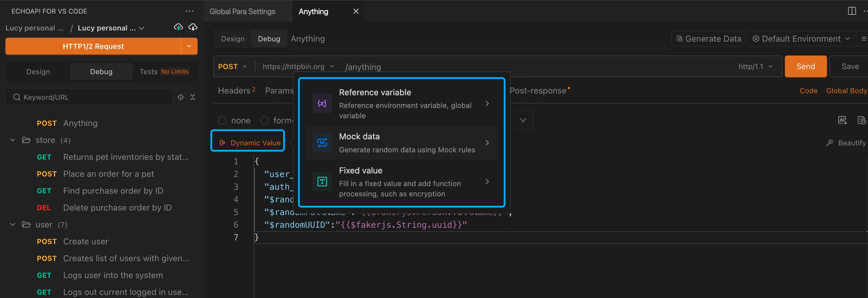The height and width of the screenshot is (298, 868).
Task: Select the form- body radio button
Action: [x=264, y=120]
